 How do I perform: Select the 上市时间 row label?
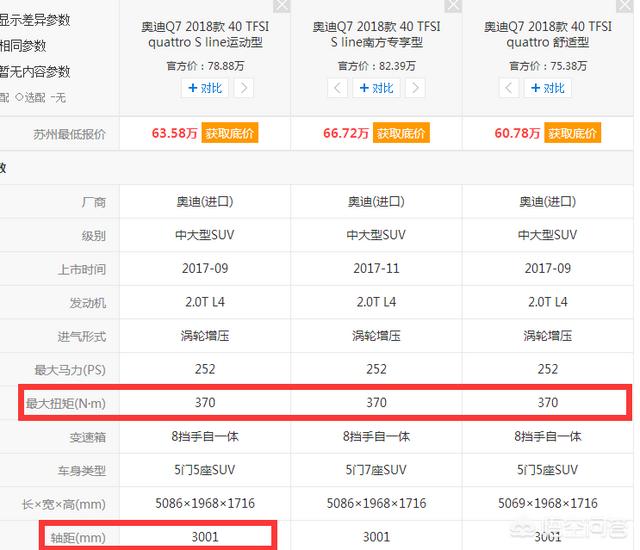coord(82,269)
